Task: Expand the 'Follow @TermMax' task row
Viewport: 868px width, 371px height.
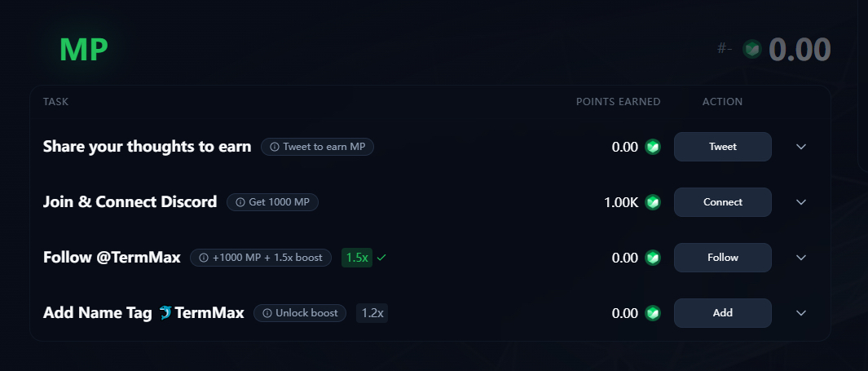Action: (x=801, y=258)
